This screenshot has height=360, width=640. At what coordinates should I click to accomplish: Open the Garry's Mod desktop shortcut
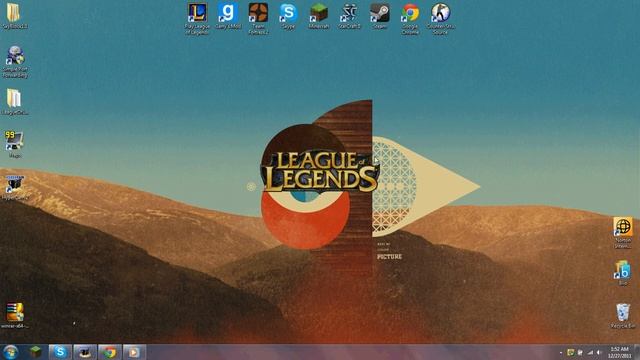[x=228, y=16]
